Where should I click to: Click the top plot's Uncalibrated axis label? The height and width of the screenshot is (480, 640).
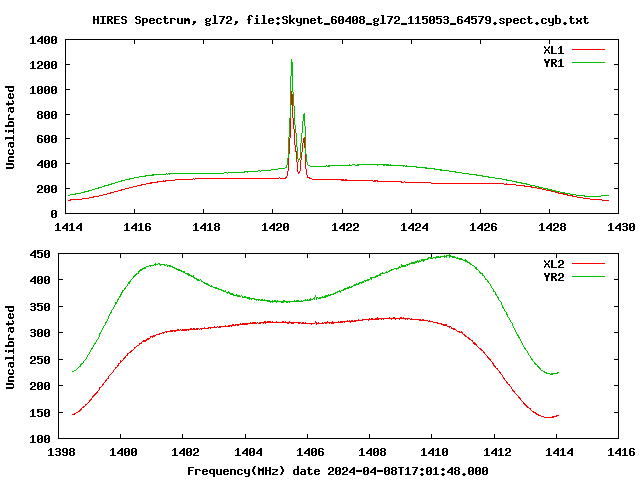[x=10, y=127]
